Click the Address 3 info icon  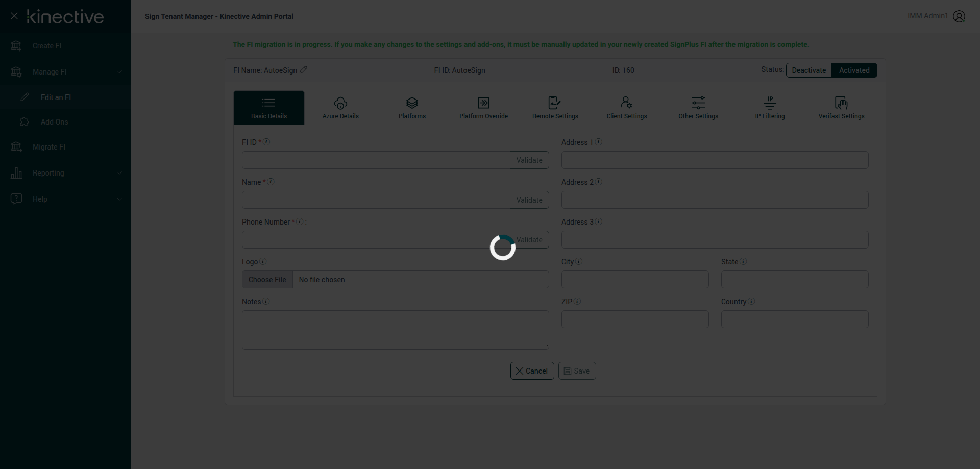[599, 221]
